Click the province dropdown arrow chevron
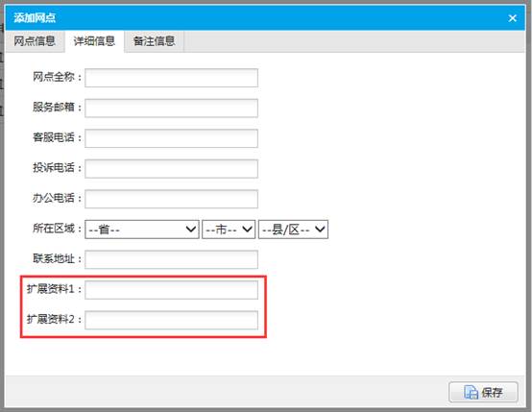This screenshot has width=532, height=412. click(191, 230)
